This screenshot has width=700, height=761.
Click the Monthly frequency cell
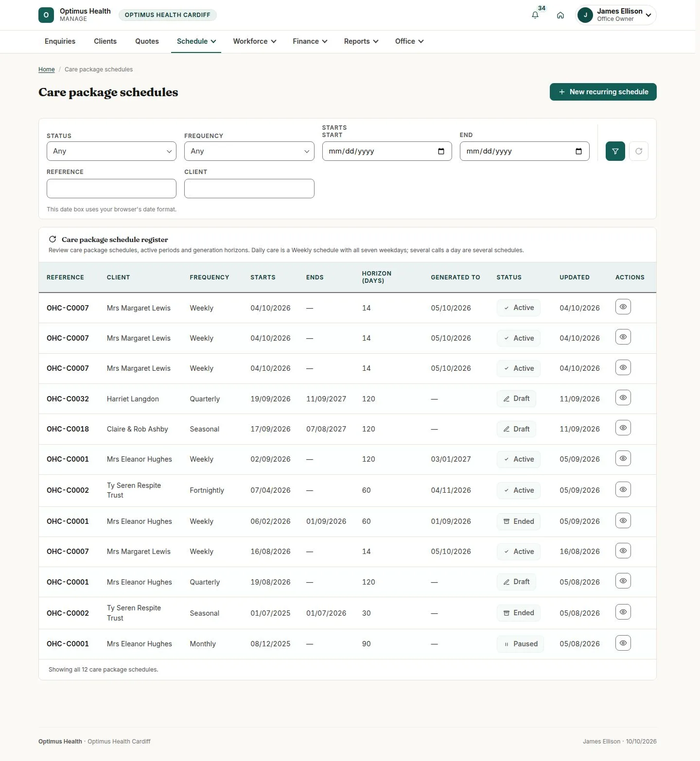click(x=203, y=644)
